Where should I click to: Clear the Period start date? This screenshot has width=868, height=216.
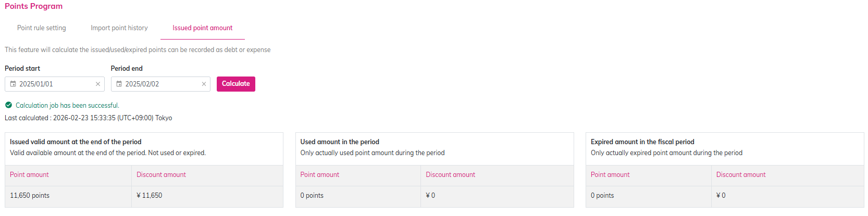[97, 84]
